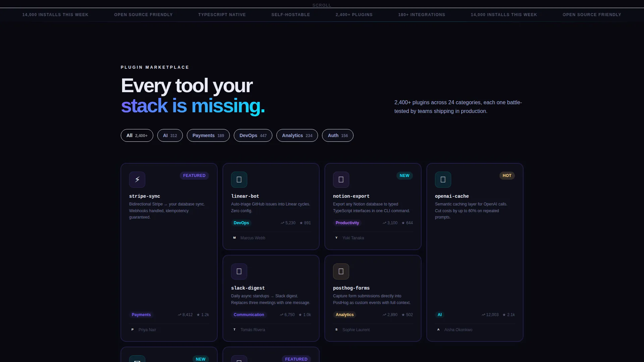Click the Productivity tag on notion-export
Image resolution: width=644 pixels, height=362 pixels.
(347, 223)
